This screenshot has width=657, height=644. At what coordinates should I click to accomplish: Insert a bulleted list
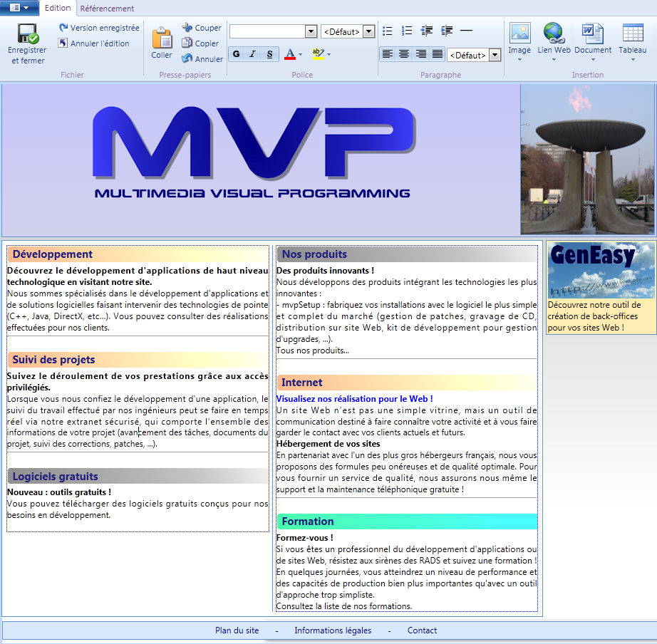(388, 31)
